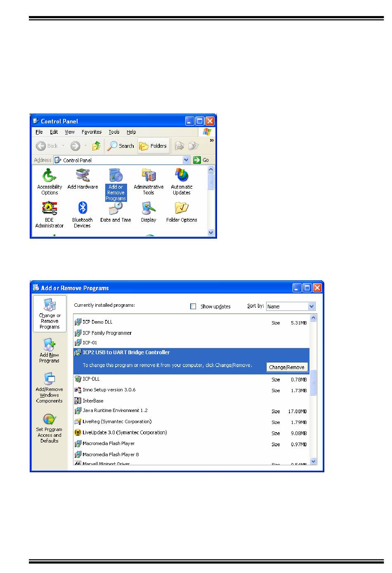Close the Add or Remove Programs window

tap(317, 288)
